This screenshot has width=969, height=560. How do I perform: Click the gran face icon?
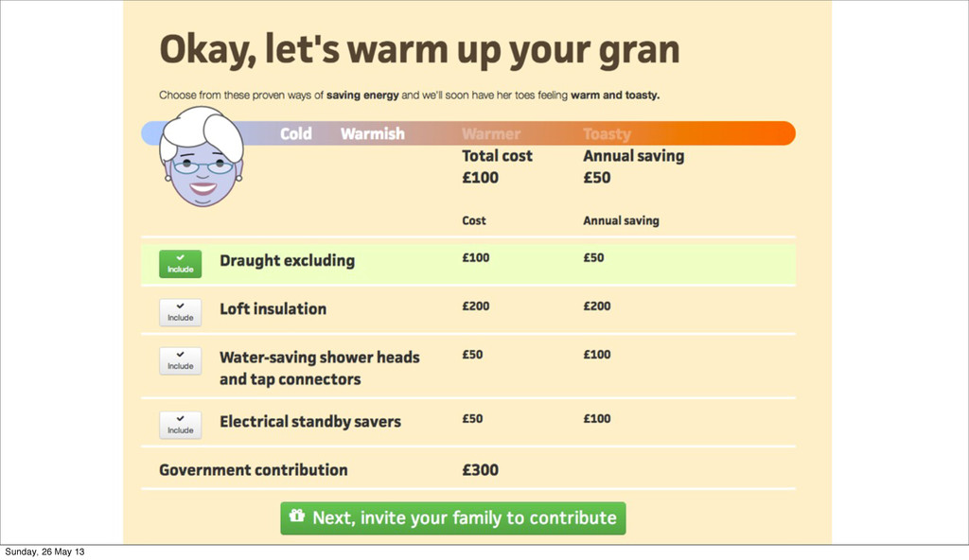click(x=202, y=156)
